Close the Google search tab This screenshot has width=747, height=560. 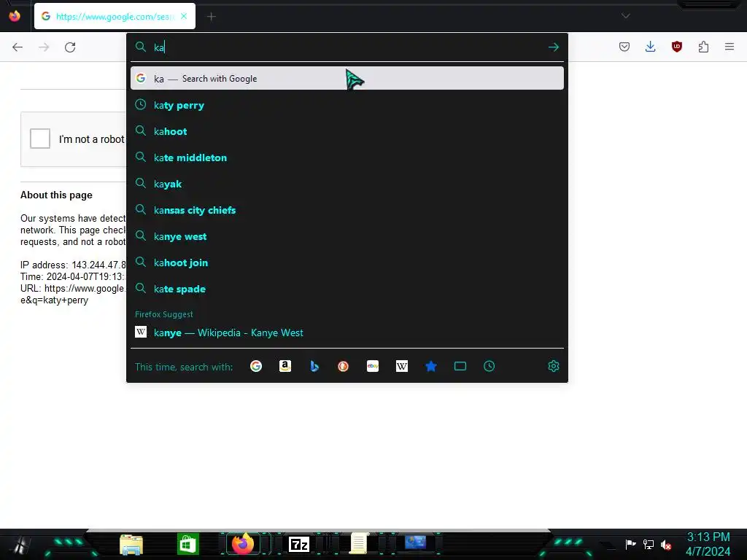pyautogui.click(x=184, y=16)
